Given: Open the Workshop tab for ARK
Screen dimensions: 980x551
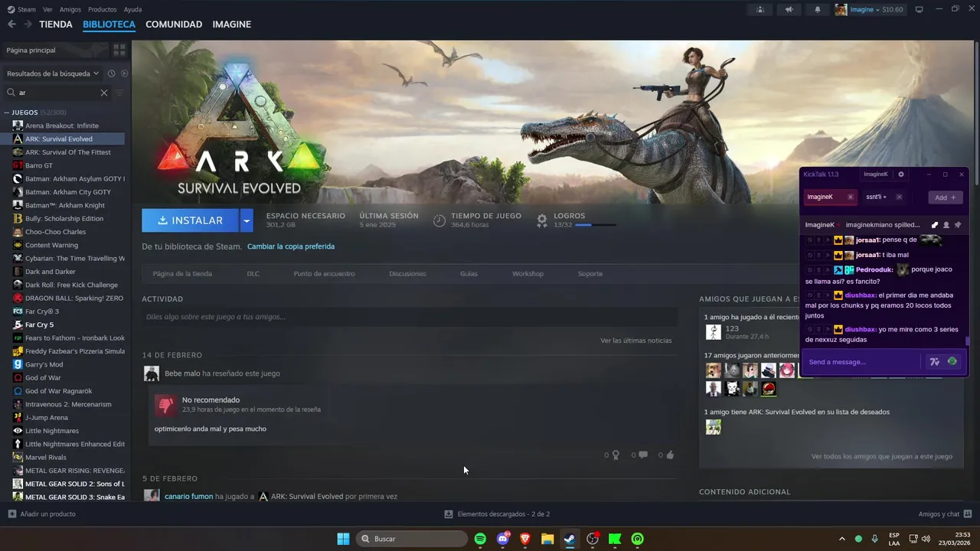Looking at the screenshot, I should point(528,273).
